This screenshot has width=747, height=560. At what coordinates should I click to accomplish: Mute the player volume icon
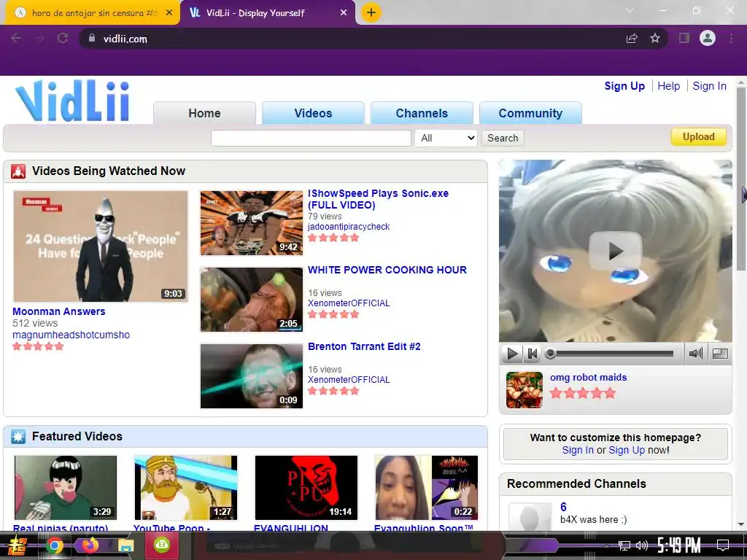(x=695, y=354)
